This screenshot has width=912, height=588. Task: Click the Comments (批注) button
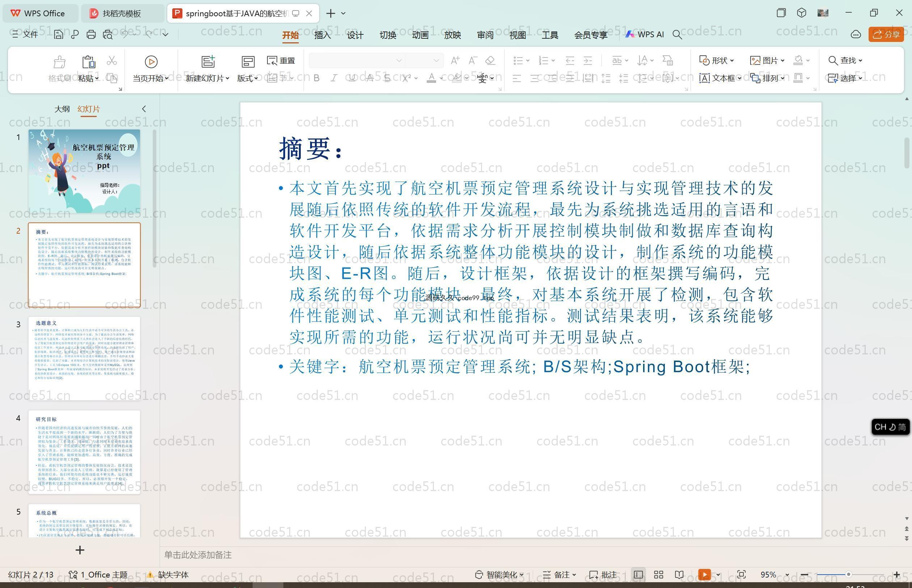pos(603,575)
